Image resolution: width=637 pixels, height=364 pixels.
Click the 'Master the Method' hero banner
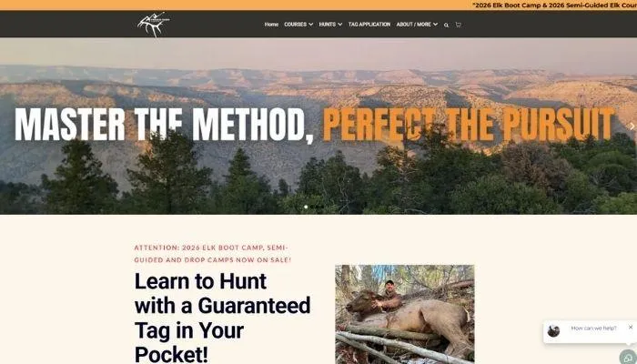tap(315, 125)
